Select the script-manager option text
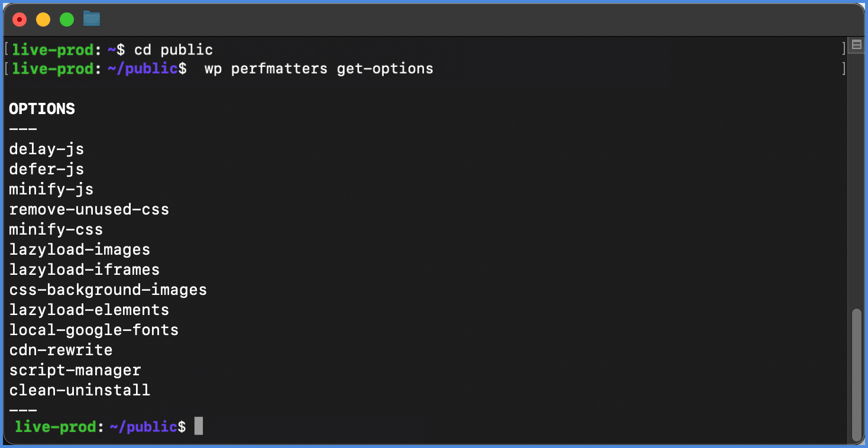 tap(75, 370)
